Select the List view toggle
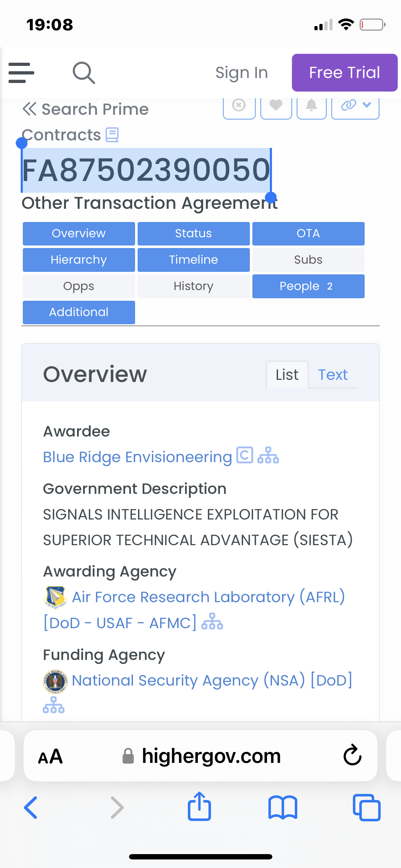The image size is (401, 868). 287,375
